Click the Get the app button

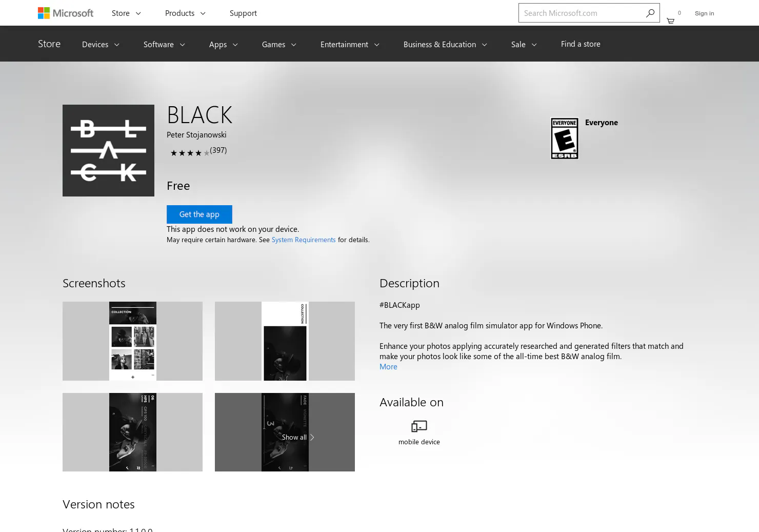(199, 214)
